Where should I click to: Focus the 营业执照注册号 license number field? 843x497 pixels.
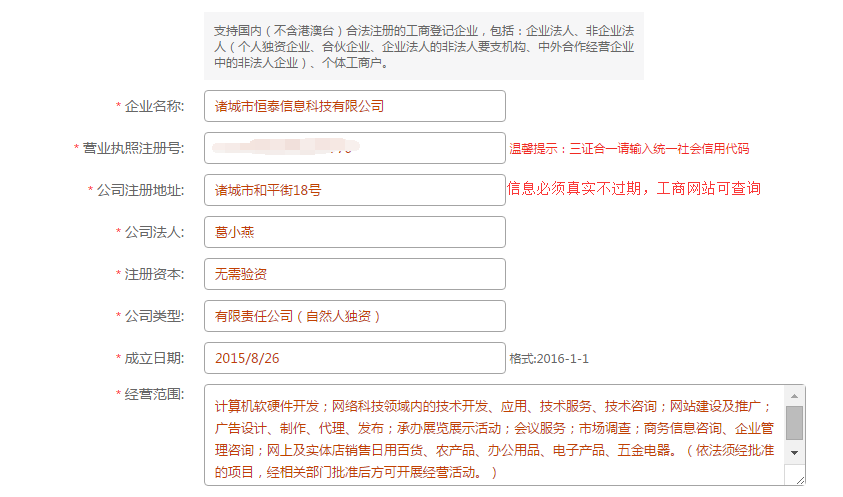click(354, 148)
